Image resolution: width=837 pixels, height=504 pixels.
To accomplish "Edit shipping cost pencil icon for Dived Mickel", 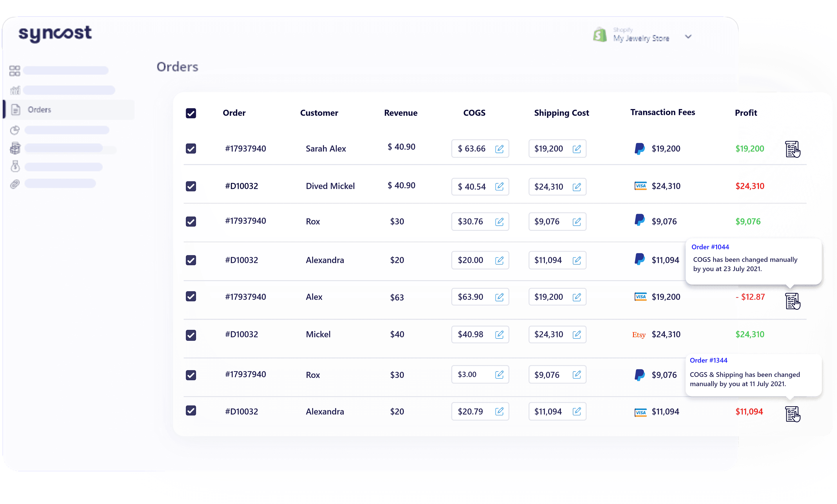I will tap(576, 187).
